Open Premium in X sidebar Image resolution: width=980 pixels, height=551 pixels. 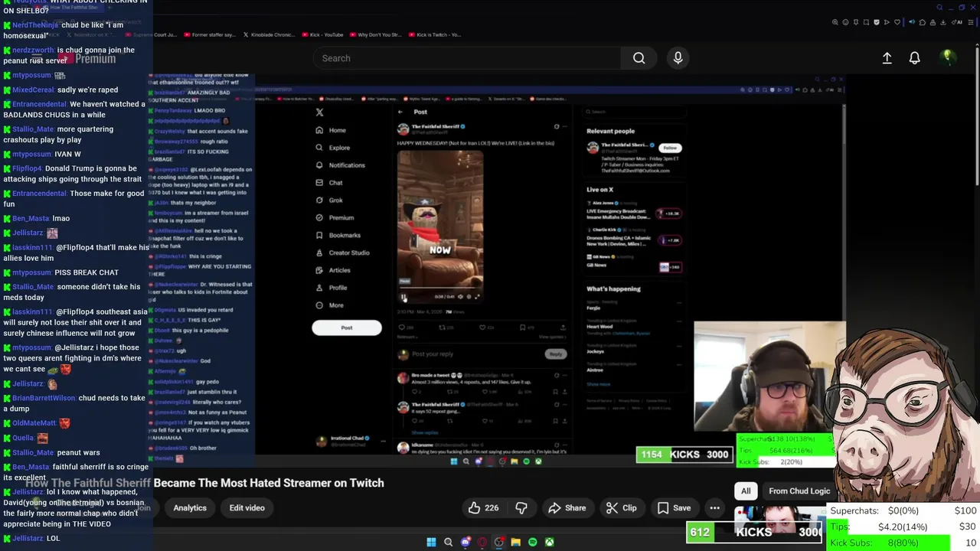click(x=335, y=217)
